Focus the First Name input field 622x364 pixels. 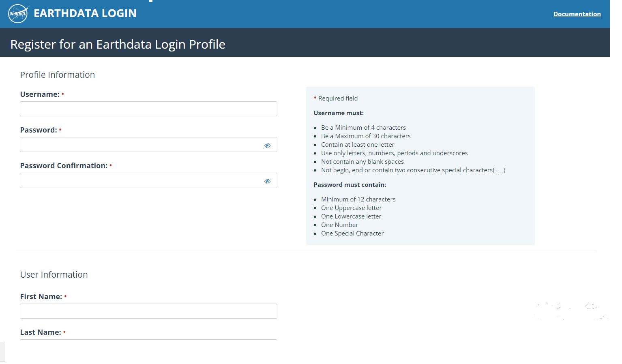point(148,311)
